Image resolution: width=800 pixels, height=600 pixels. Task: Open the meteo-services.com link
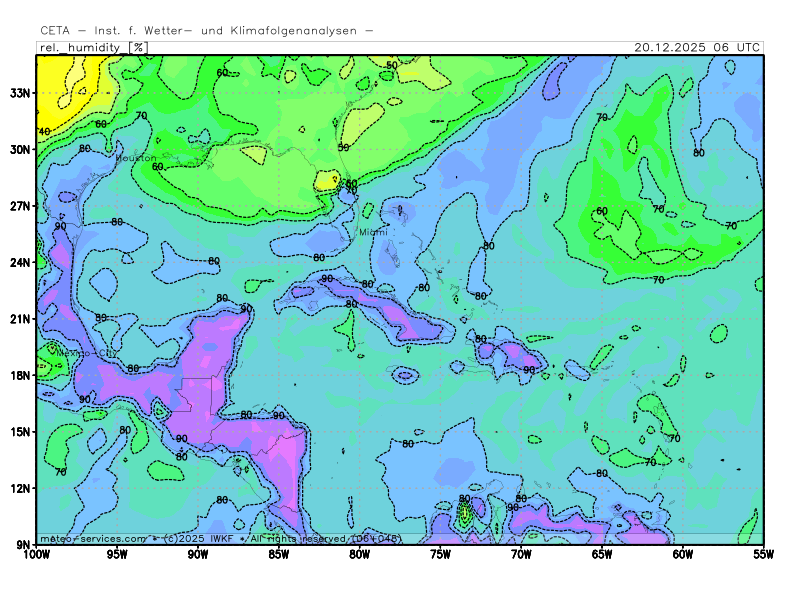(x=92, y=538)
